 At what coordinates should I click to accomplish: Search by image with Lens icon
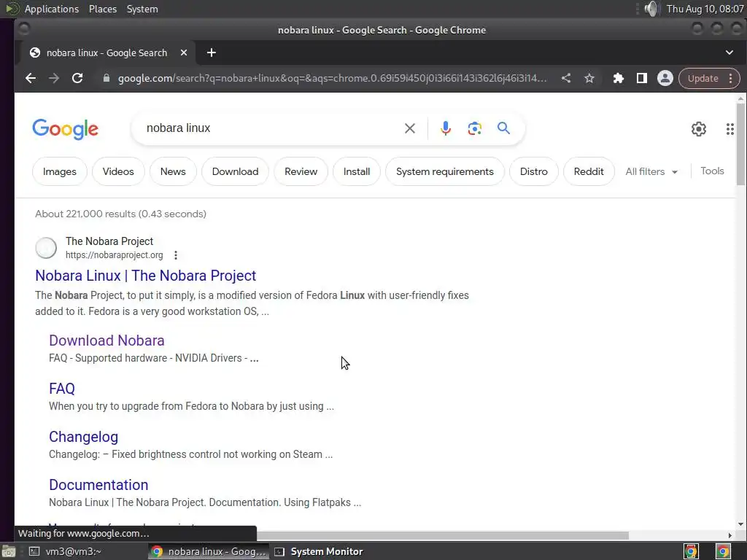(x=474, y=128)
